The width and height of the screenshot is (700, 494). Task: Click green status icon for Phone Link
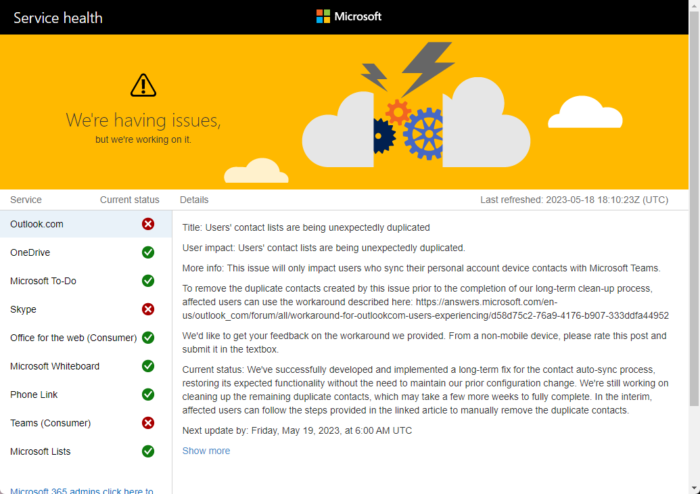tap(148, 395)
